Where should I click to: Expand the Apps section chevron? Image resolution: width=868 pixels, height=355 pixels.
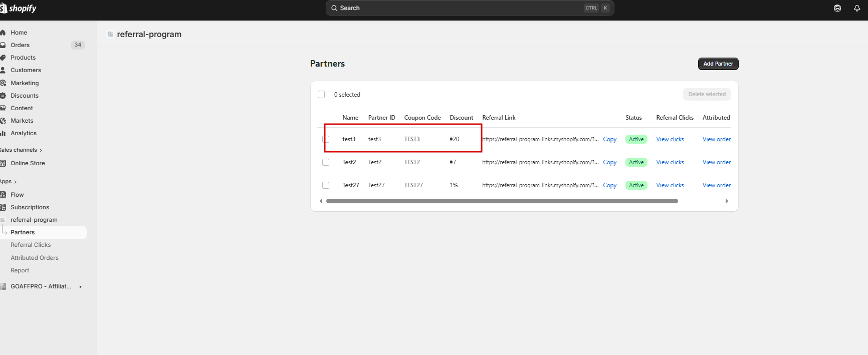coord(16,182)
